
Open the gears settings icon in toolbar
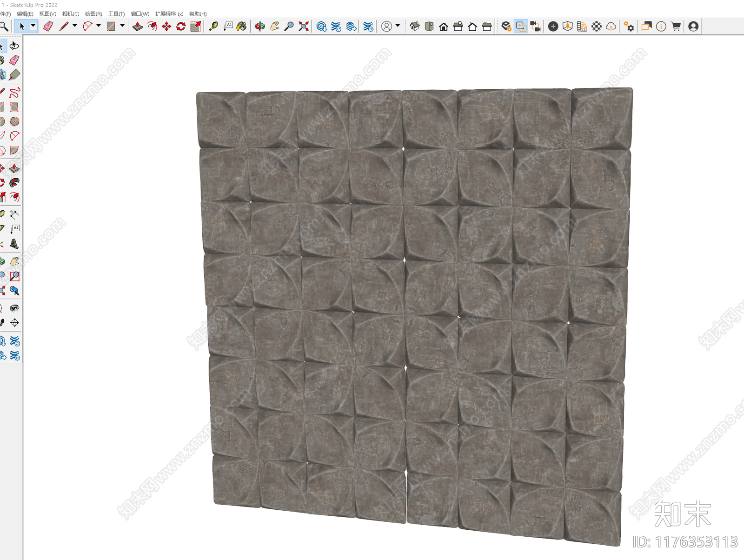click(629, 27)
